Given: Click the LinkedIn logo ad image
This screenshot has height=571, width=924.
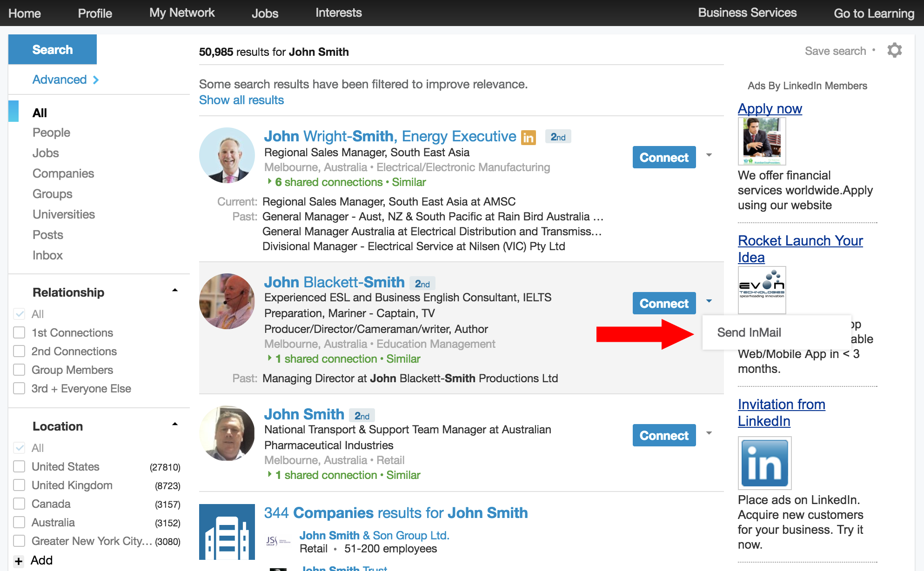Looking at the screenshot, I should (765, 463).
